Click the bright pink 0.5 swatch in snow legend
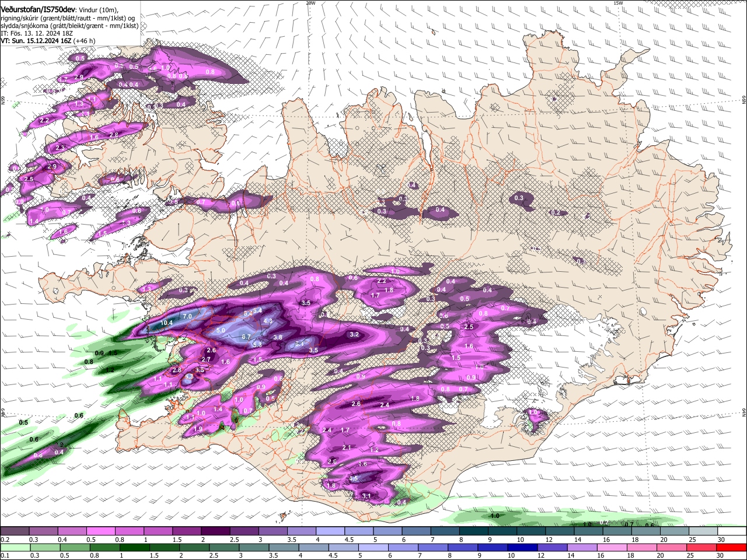Screen dimensions: 747x560 click(100, 531)
